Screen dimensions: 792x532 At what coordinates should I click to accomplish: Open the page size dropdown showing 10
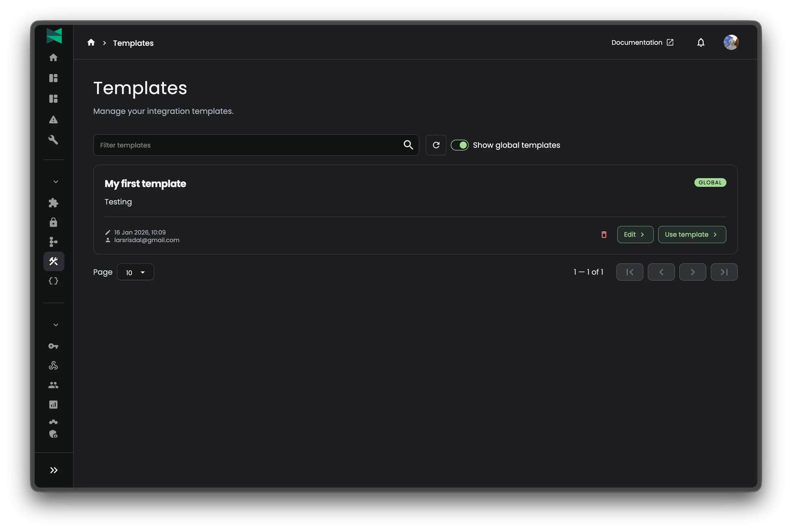pos(135,272)
